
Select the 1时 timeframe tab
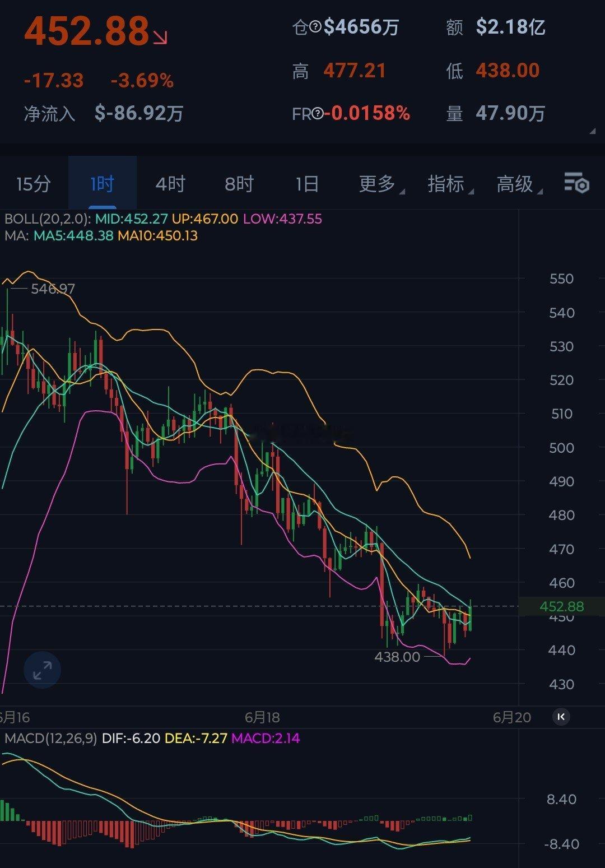tap(102, 183)
